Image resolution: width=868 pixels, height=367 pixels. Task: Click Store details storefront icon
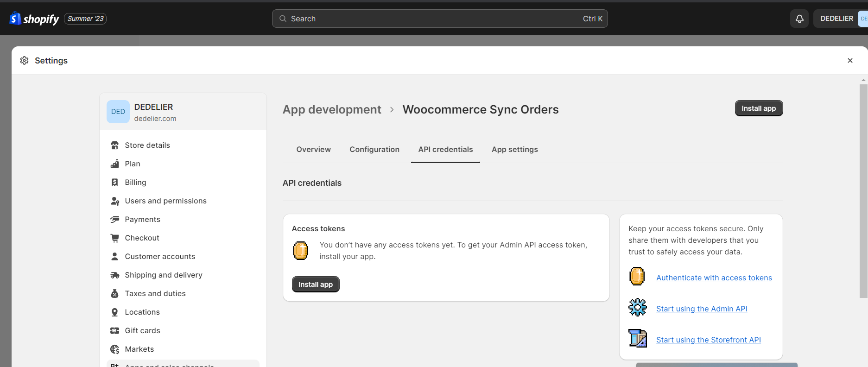pos(115,146)
